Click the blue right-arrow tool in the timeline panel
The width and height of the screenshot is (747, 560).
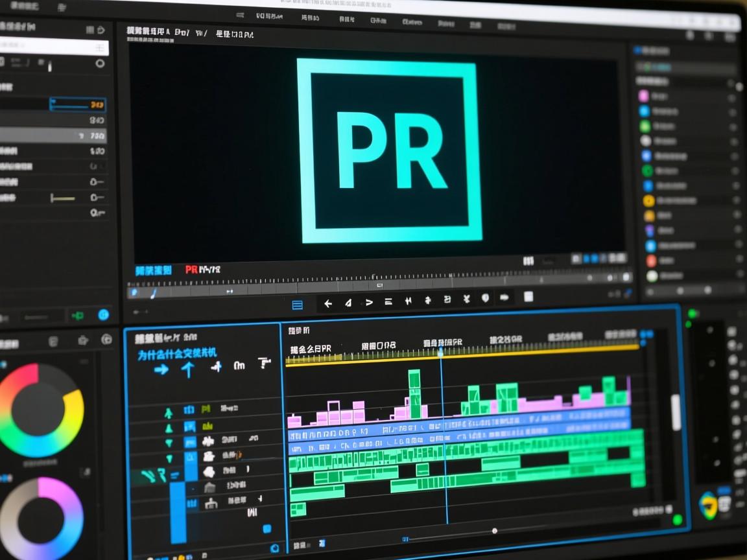[161, 369]
